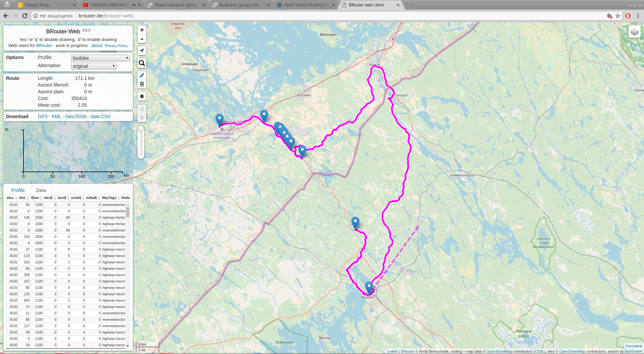Zoom in on the map
This screenshot has height=354, width=644.
(x=142, y=30)
